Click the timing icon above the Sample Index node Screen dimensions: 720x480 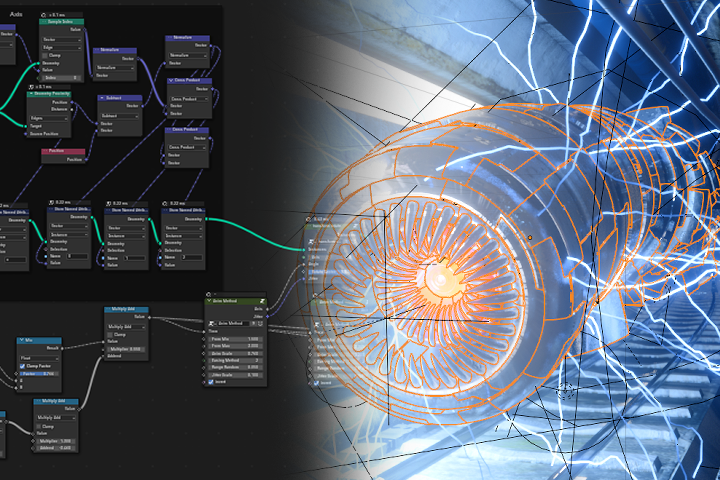pyautogui.click(x=44, y=15)
